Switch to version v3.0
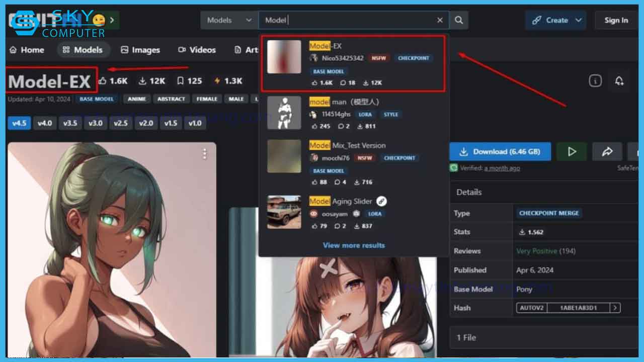Image resolution: width=644 pixels, height=362 pixels. 96,123
